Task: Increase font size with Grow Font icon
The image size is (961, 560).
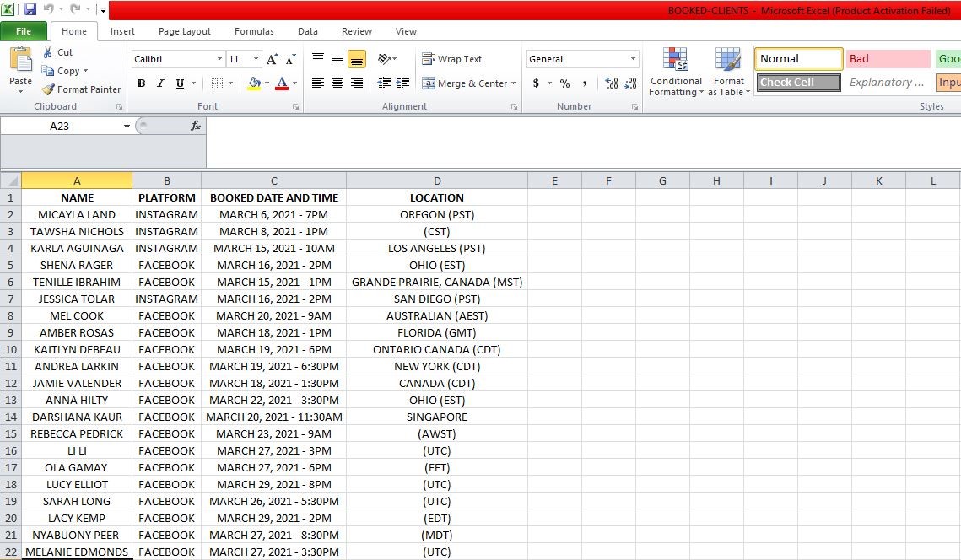Action: (x=273, y=59)
